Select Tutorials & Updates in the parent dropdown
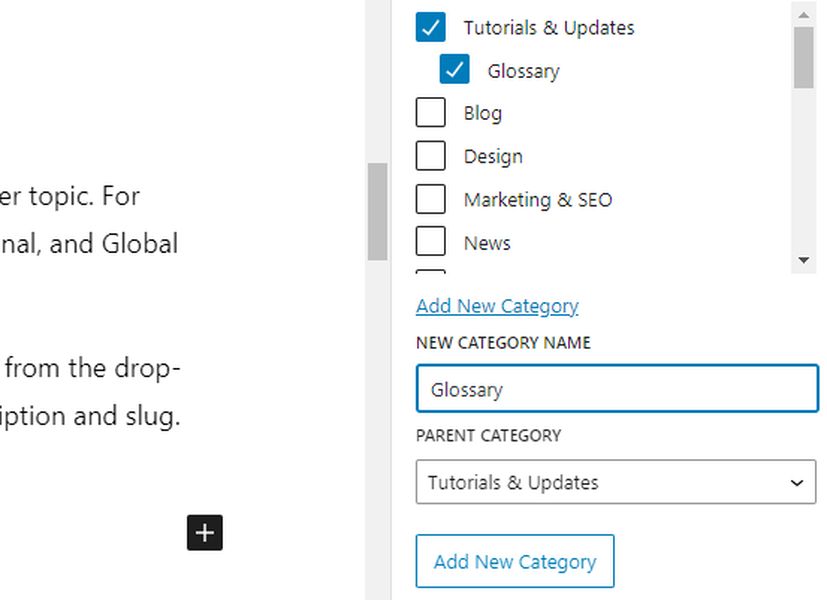 click(512, 482)
